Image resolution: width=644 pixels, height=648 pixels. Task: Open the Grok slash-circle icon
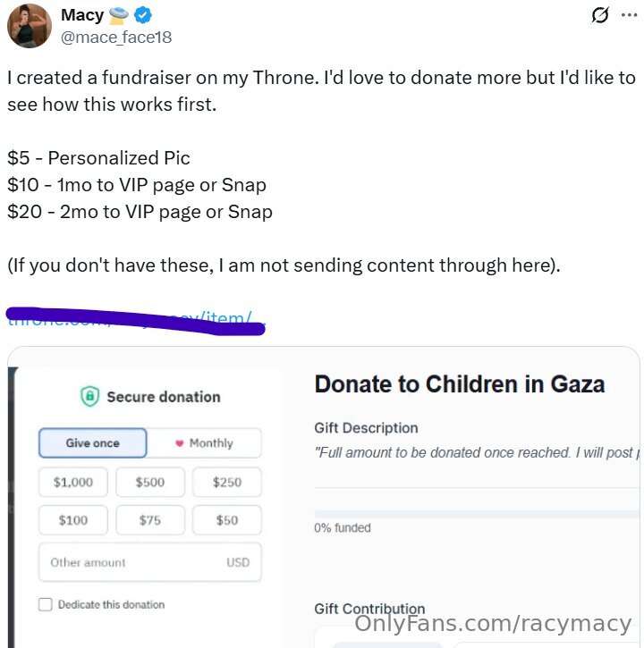point(600,15)
